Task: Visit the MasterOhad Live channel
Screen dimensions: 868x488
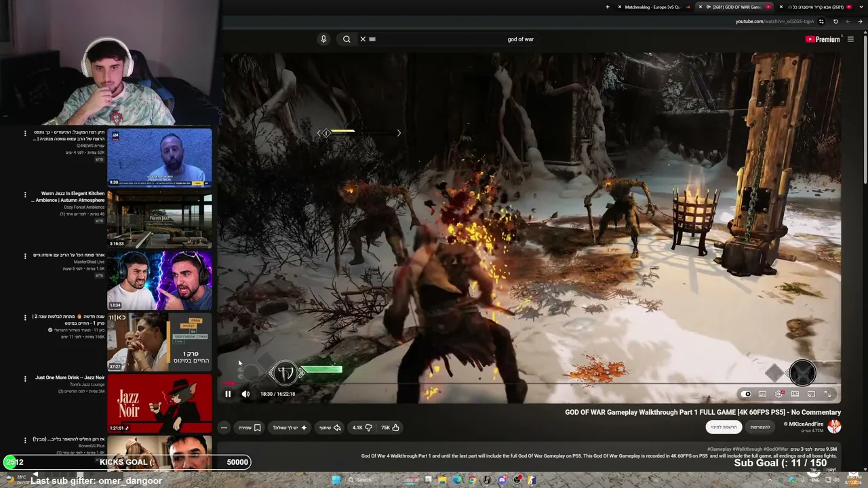Action: pyautogui.click(x=89, y=262)
